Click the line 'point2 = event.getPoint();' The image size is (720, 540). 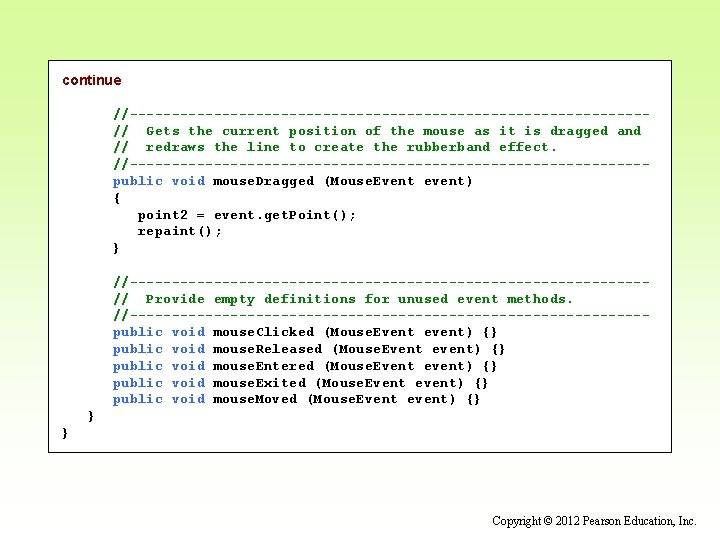point(247,215)
